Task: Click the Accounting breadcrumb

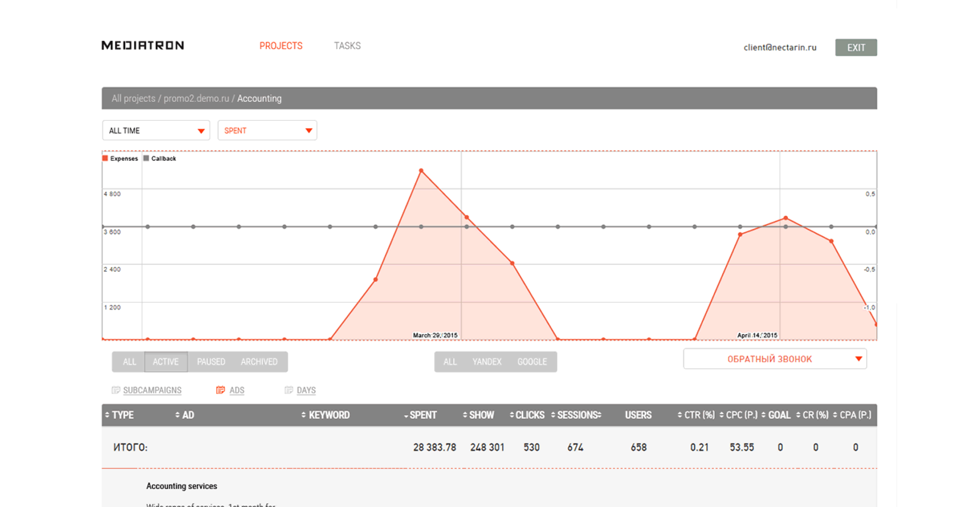Action: 259,98
